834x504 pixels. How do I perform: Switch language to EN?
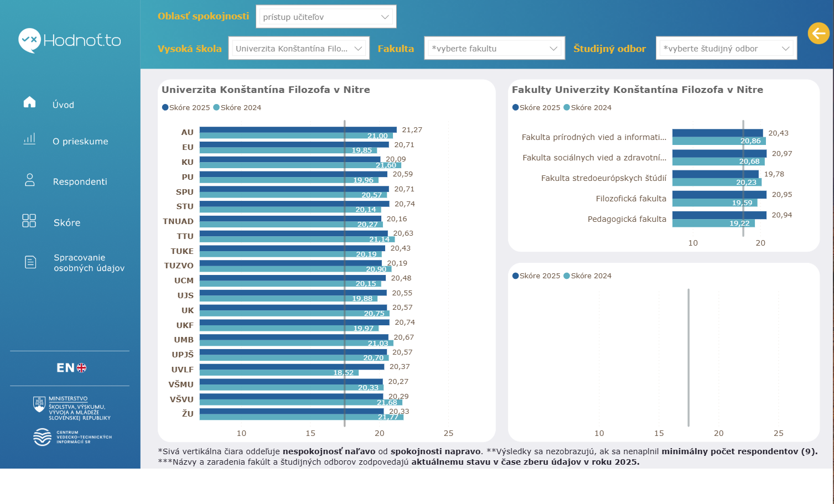point(65,368)
